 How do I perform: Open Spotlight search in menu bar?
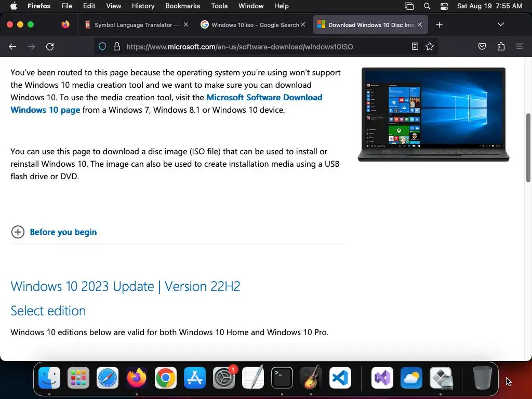click(x=427, y=6)
